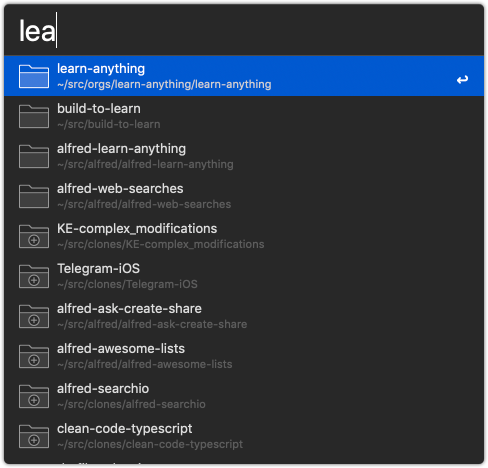Viewport: 488px width, 468px height.
Task: Open the alfred-searchio result title
Action: point(103,389)
